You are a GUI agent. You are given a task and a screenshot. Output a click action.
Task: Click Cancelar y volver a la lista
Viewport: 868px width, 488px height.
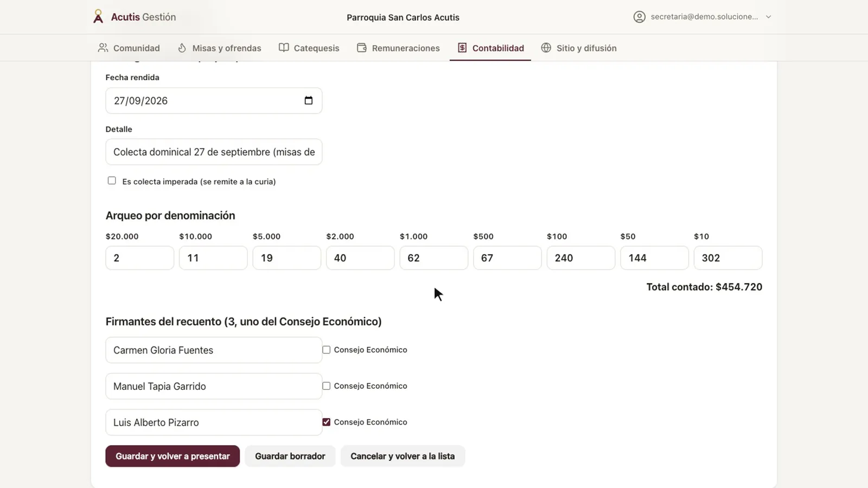[403, 456]
